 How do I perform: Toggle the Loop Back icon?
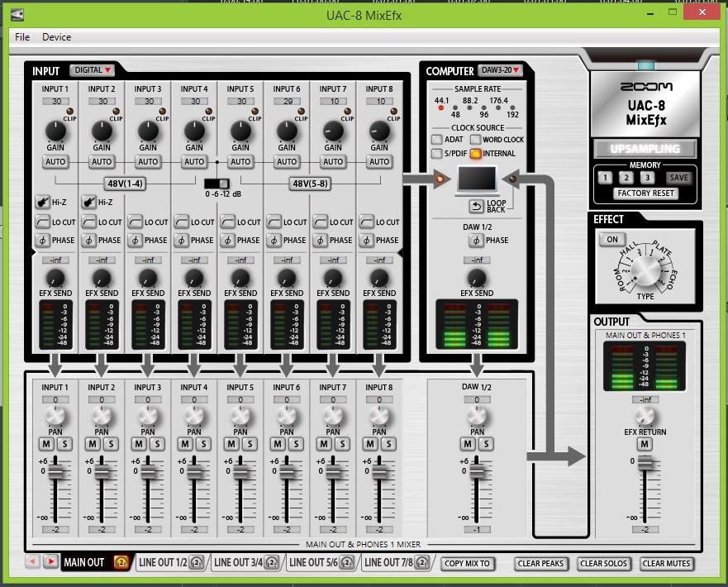(476, 206)
